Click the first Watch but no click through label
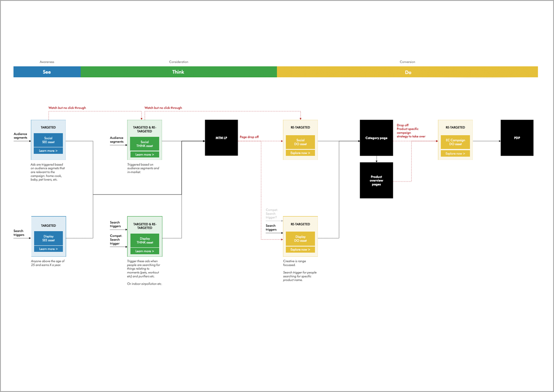The image size is (554, 392). 67,108
